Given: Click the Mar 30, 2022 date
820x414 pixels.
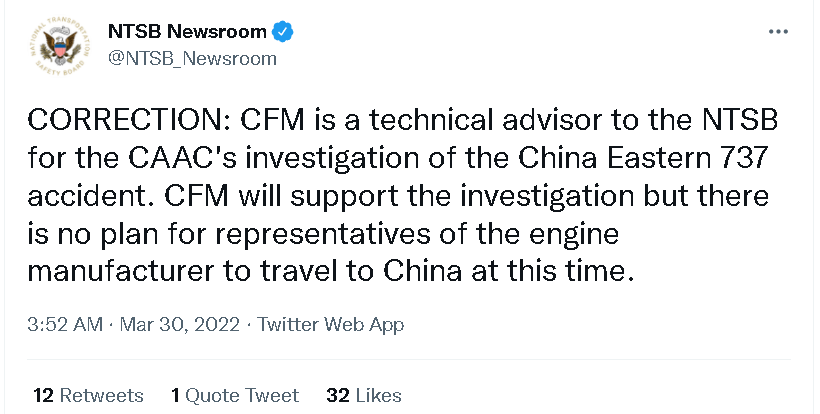Looking at the screenshot, I should point(180,325).
